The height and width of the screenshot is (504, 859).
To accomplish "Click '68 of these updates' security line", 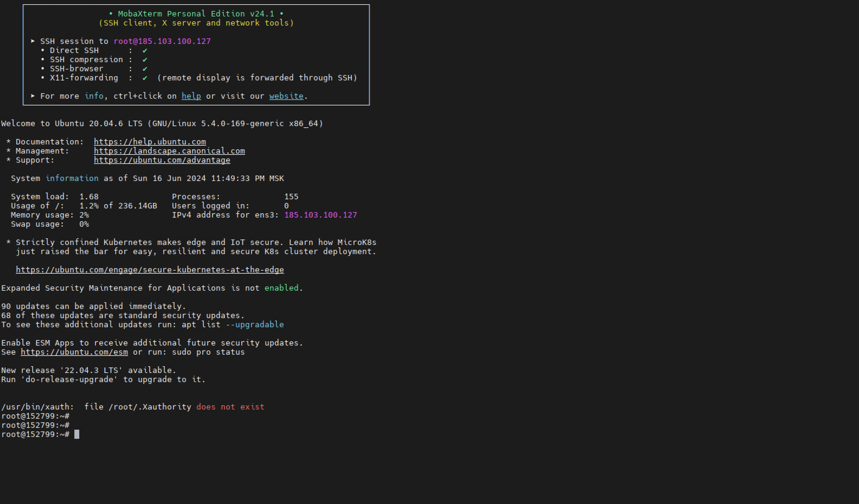I will point(123,316).
